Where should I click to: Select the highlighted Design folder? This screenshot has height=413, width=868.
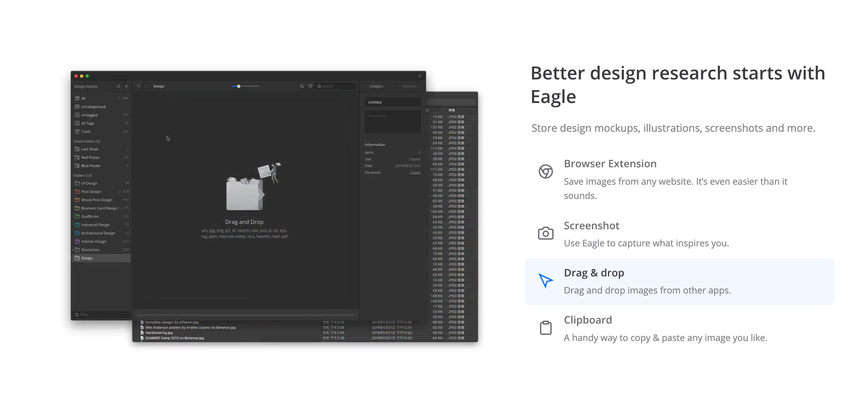(x=101, y=258)
